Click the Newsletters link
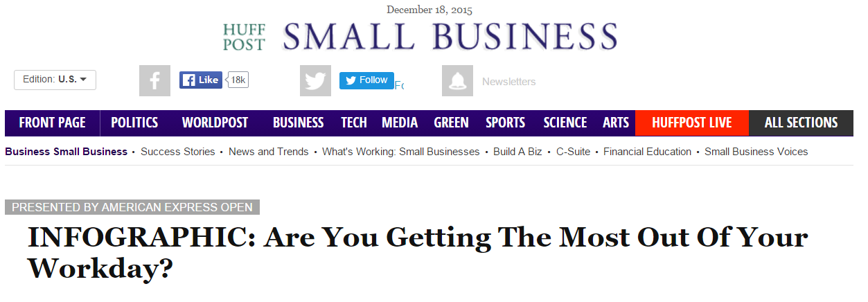Image resolution: width=868 pixels, height=302 pixels. 509,82
